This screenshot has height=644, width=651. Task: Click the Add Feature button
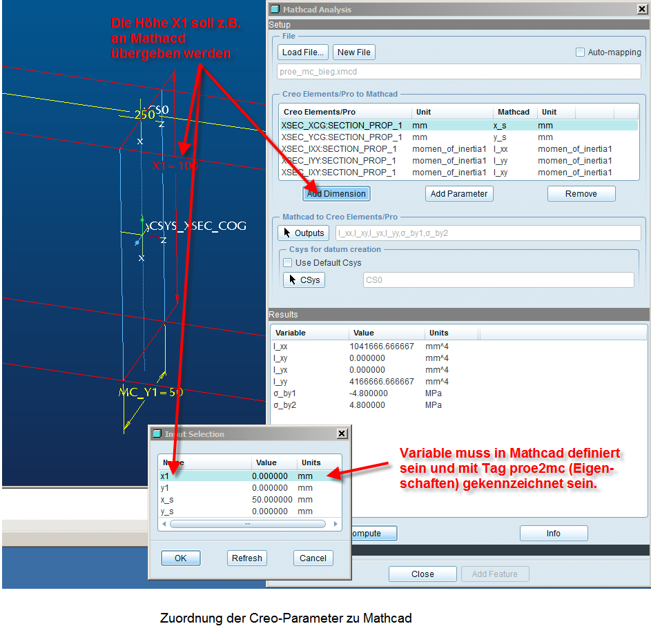point(495,574)
